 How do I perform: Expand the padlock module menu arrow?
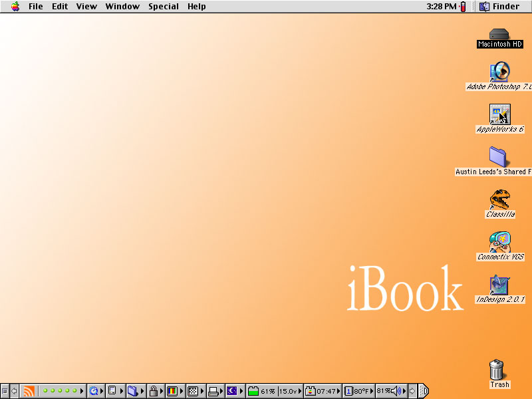(x=162, y=391)
